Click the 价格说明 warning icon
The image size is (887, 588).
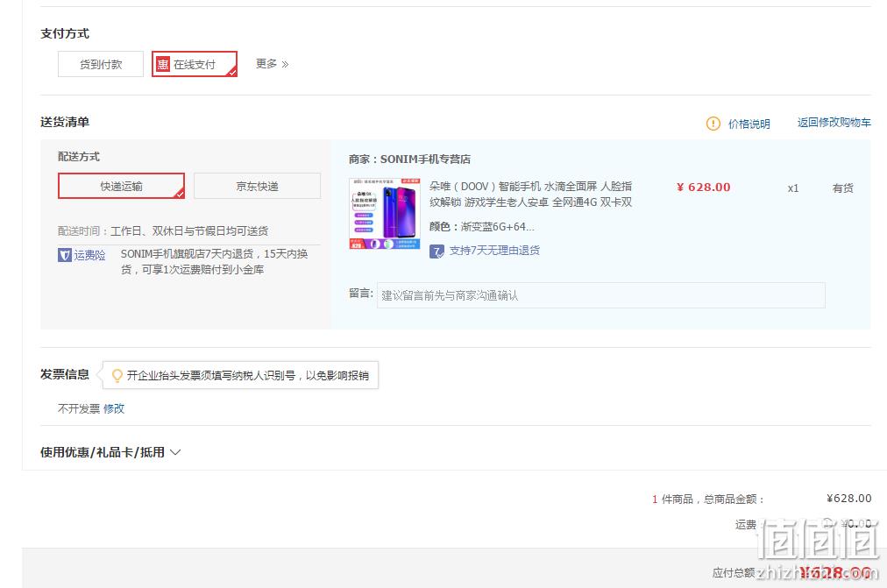coord(713,124)
